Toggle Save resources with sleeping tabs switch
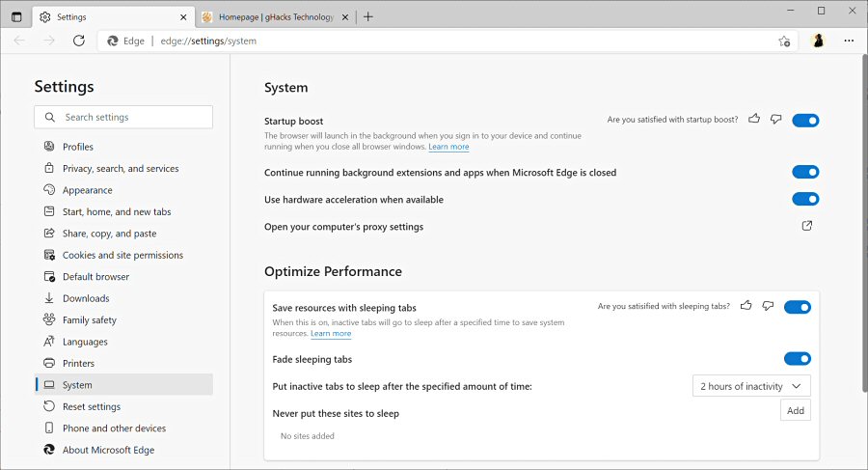The image size is (868, 470). pyautogui.click(x=798, y=307)
